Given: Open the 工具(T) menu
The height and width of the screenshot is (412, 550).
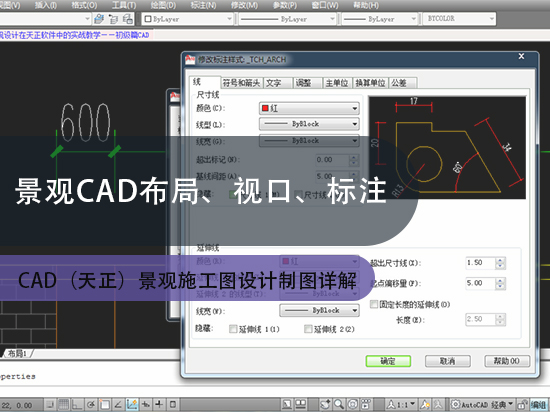Looking at the screenshot, I should coord(124,5).
